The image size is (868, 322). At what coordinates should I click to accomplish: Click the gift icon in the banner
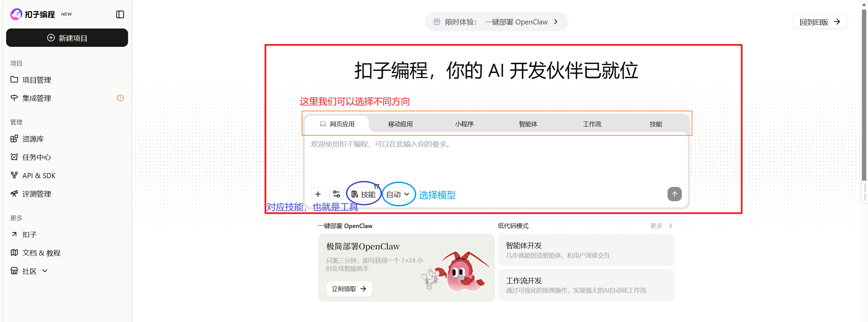[437, 22]
